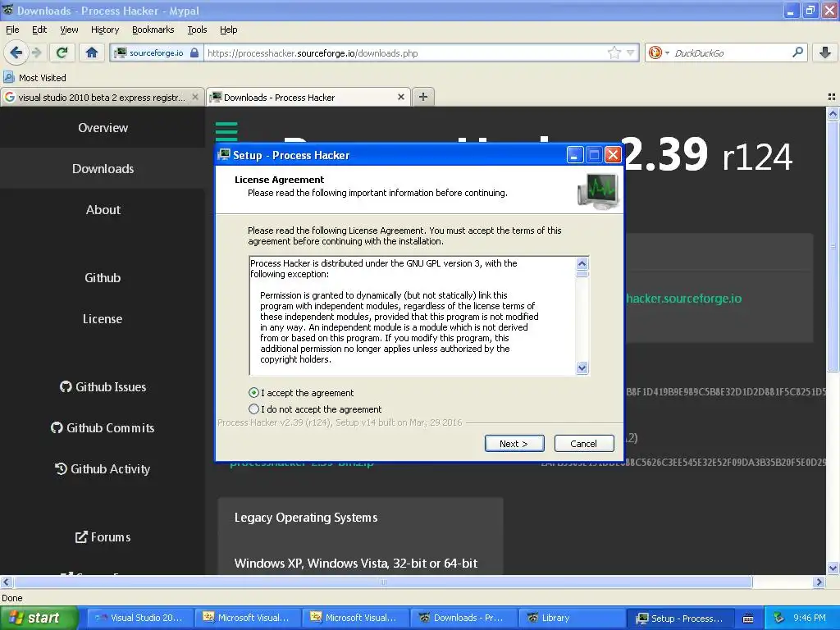
Task: Open the Edit menu
Action: click(39, 30)
